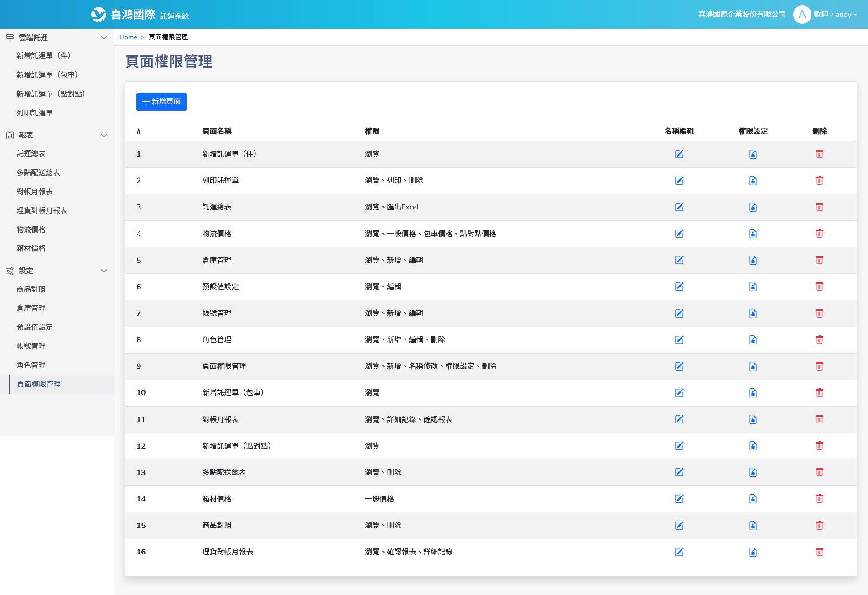Collapse the 報表 sidebar section
868x595 pixels.
(x=104, y=136)
